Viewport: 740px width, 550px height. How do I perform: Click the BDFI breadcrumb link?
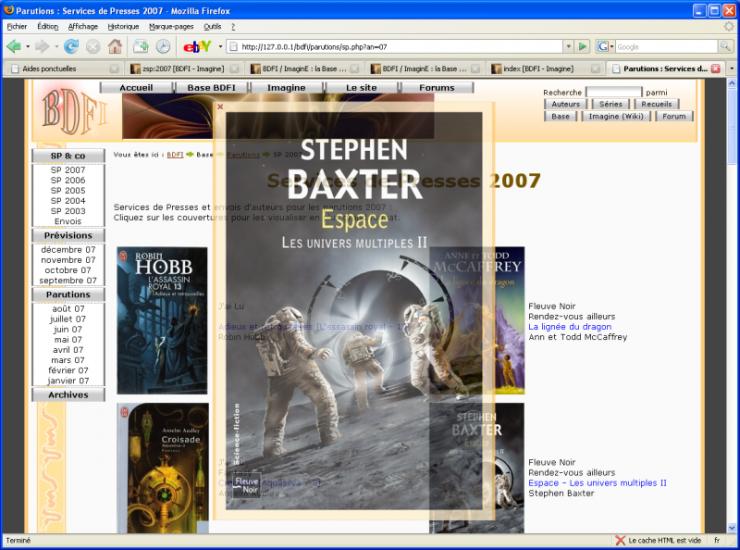tap(175, 154)
